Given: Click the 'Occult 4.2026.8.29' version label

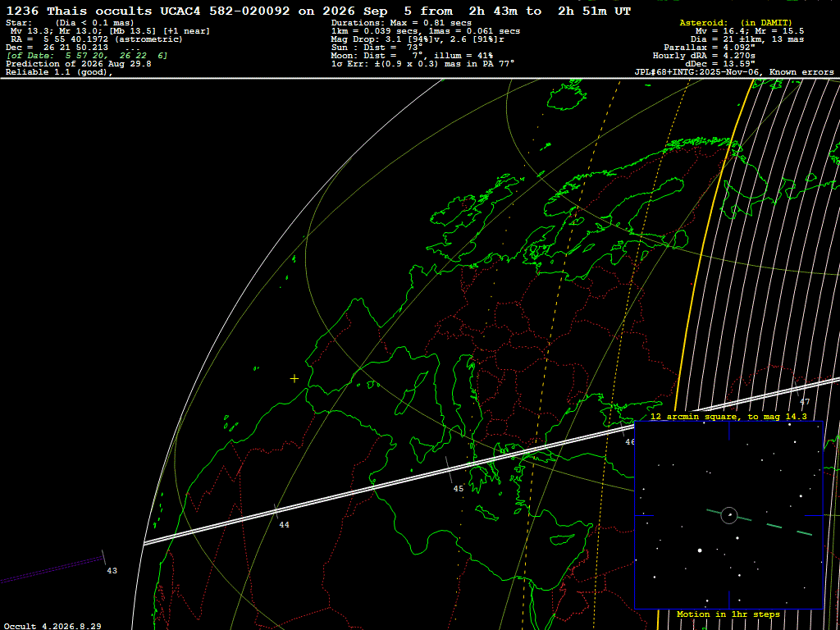Looking at the screenshot, I should [52, 626].
